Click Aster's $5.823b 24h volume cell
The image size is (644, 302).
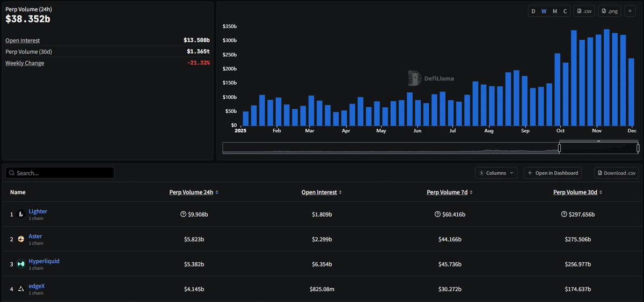pos(194,239)
